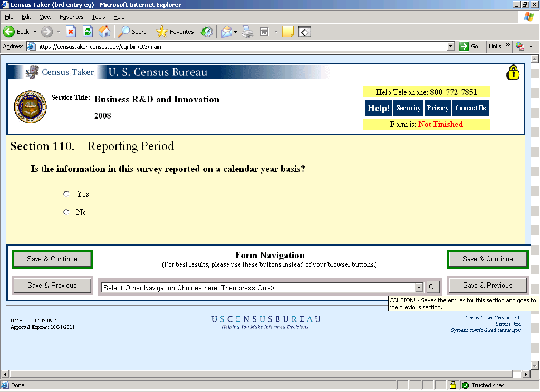Open the History toolbar icon
Screen dimensions: 540x392
207,32
